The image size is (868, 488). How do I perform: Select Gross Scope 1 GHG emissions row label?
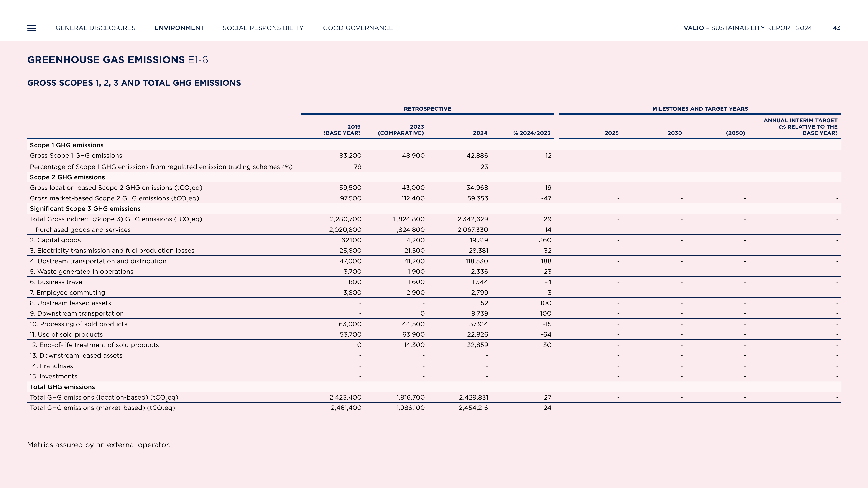[x=76, y=156]
